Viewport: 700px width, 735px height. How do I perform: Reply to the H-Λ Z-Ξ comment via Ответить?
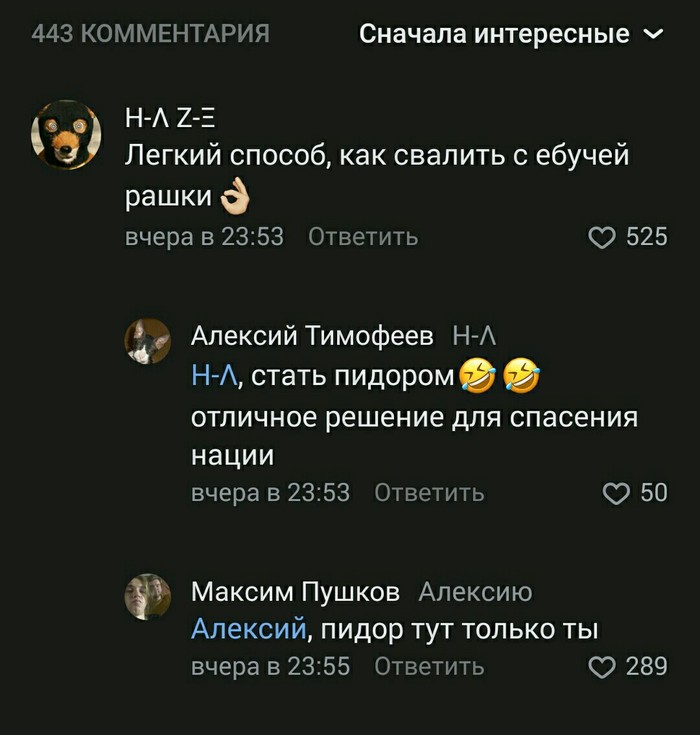[x=363, y=237]
